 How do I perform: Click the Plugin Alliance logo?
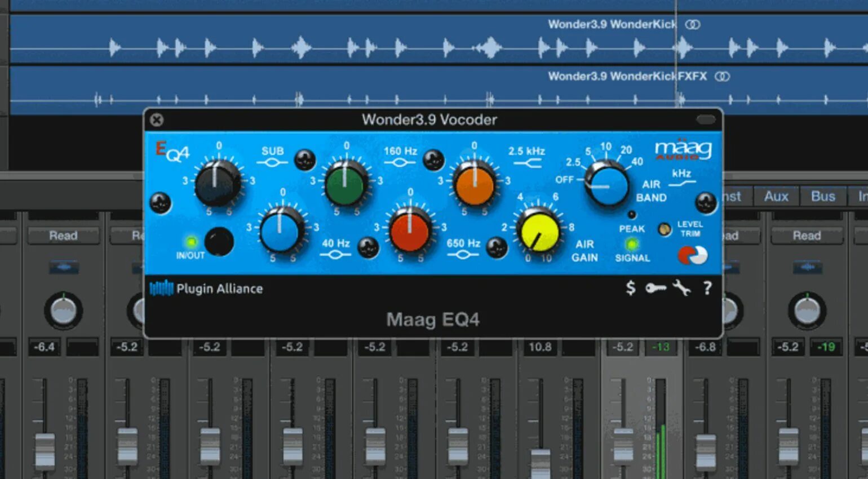click(206, 289)
